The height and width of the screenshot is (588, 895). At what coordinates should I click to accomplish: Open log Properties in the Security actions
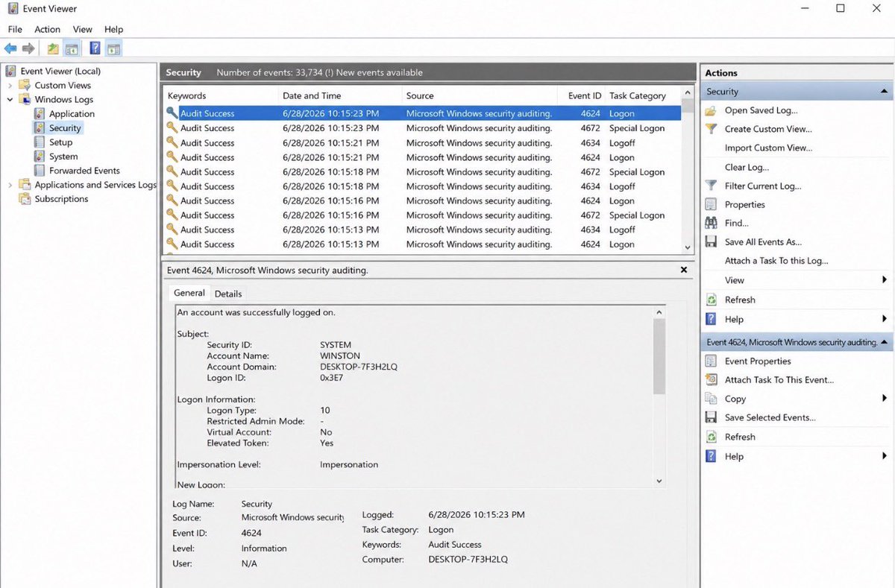coord(745,204)
